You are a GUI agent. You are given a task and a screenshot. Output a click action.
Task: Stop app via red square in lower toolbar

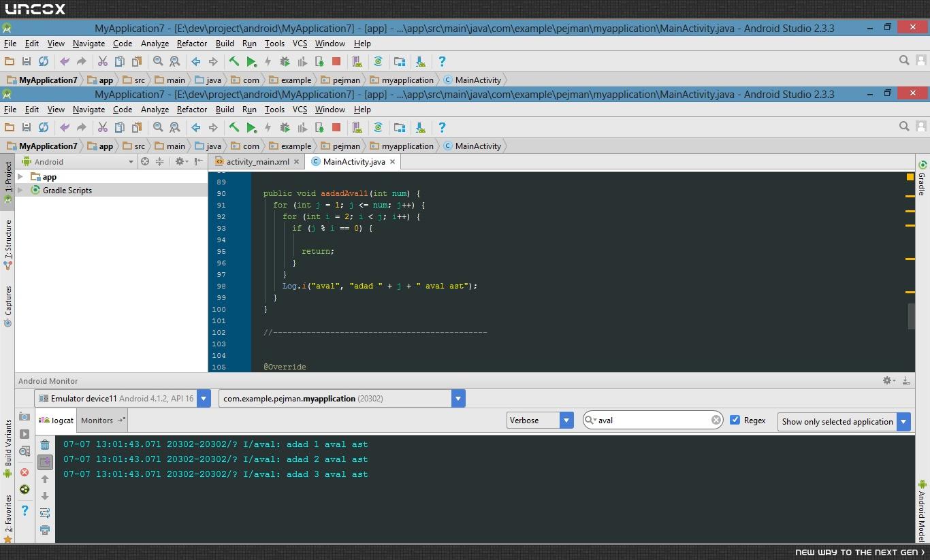point(336,127)
